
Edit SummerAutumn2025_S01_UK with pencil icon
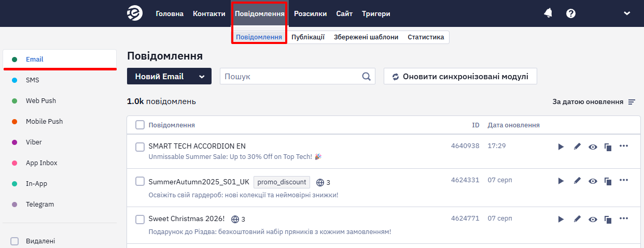[x=577, y=181]
